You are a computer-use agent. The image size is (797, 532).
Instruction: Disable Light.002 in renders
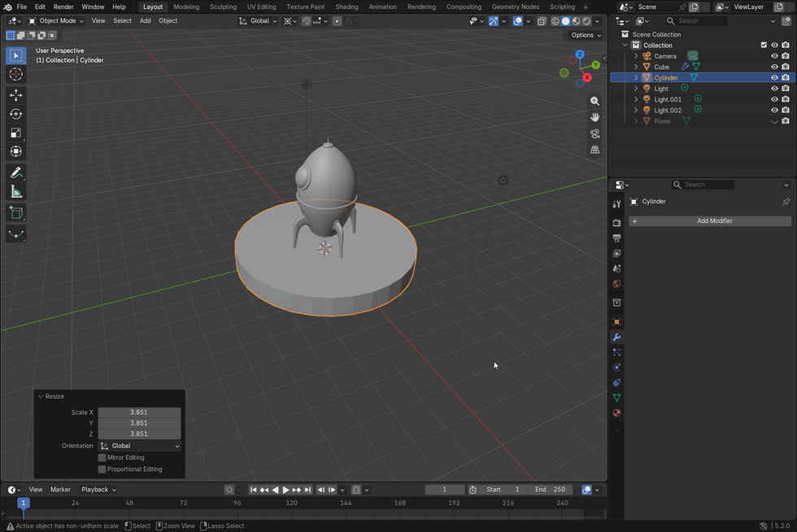pos(786,110)
